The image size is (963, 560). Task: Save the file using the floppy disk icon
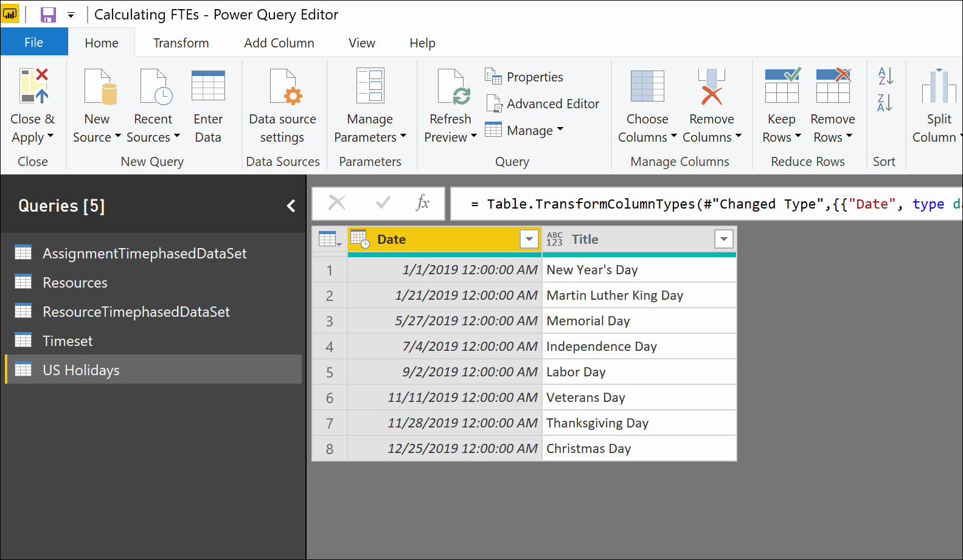pos(48,15)
